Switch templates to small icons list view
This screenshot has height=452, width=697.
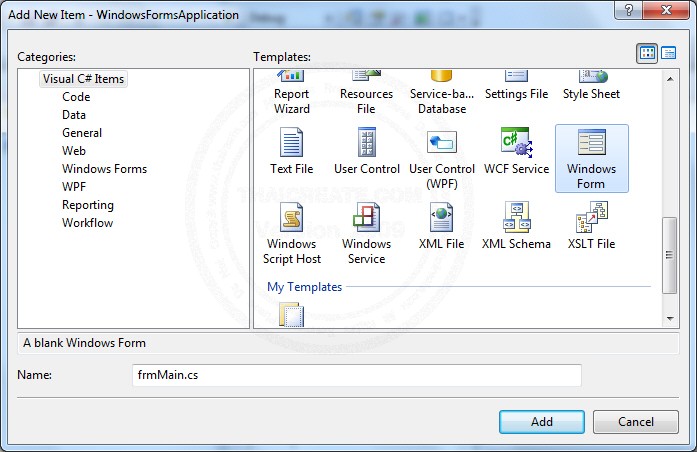[x=669, y=54]
